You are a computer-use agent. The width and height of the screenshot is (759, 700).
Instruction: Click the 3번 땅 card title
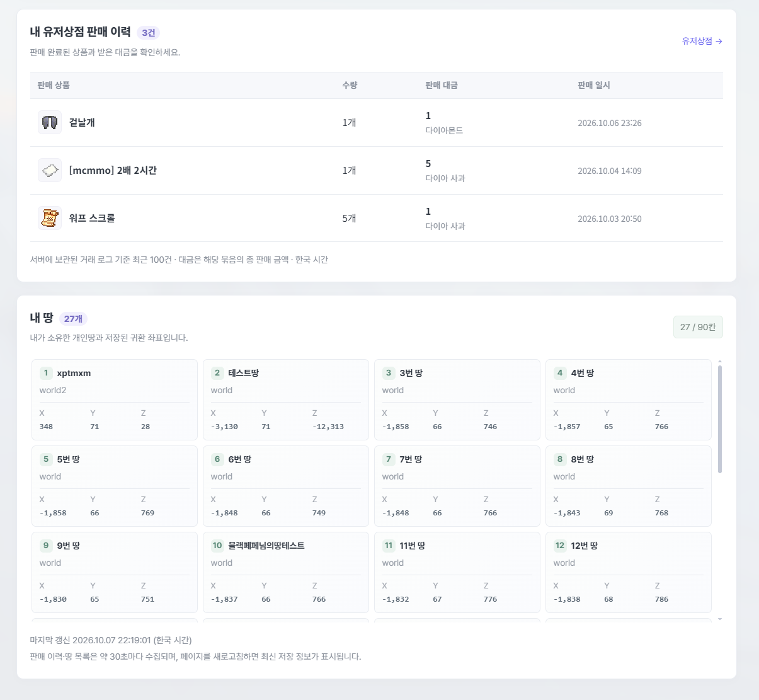tap(411, 373)
